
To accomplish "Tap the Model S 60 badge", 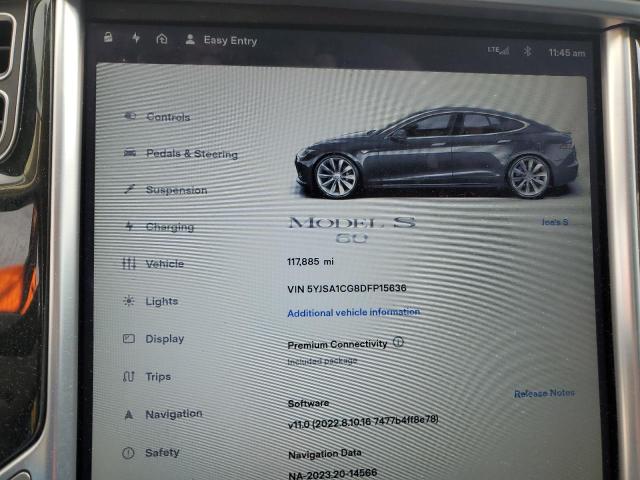I will [x=352, y=230].
